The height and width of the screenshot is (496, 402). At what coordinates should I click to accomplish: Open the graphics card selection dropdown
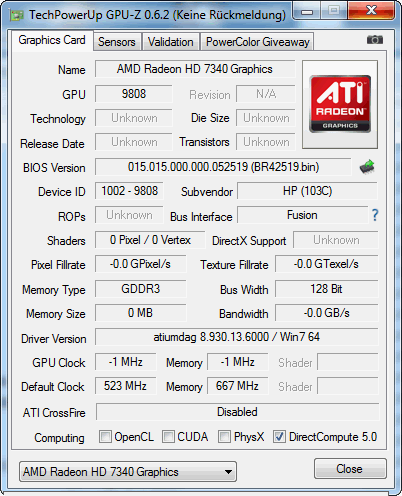click(128, 472)
